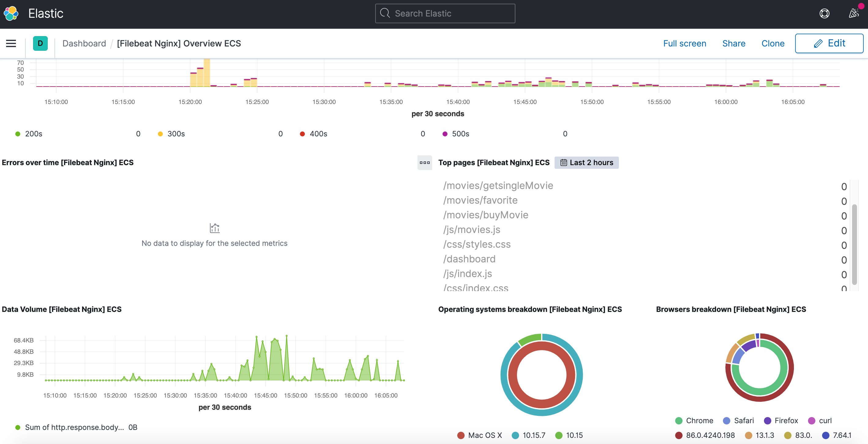The image size is (868, 444).
Task: Focus the Search Elastic field
Action: pos(445,13)
